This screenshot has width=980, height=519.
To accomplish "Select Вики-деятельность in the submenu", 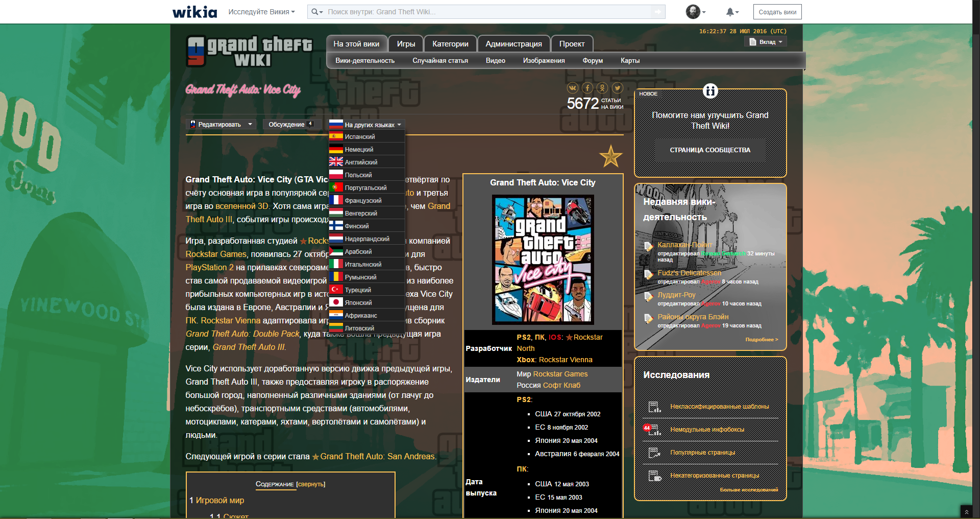I will 365,60.
